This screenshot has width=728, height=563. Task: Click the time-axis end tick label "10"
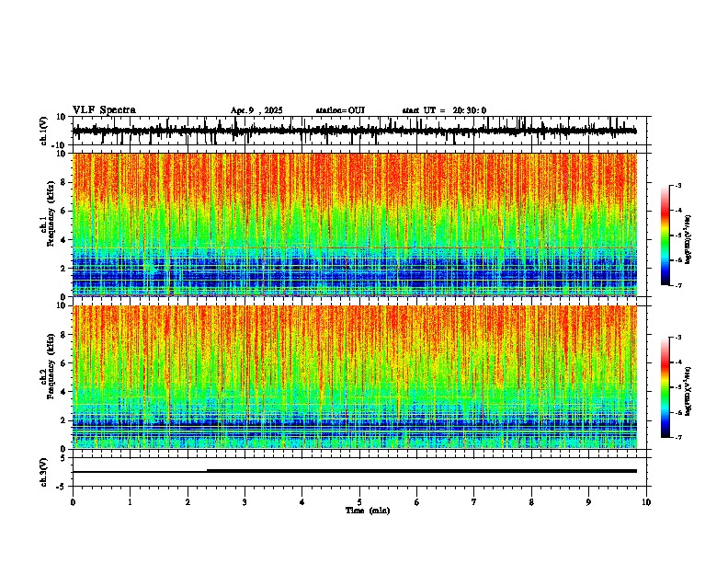point(646,502)
